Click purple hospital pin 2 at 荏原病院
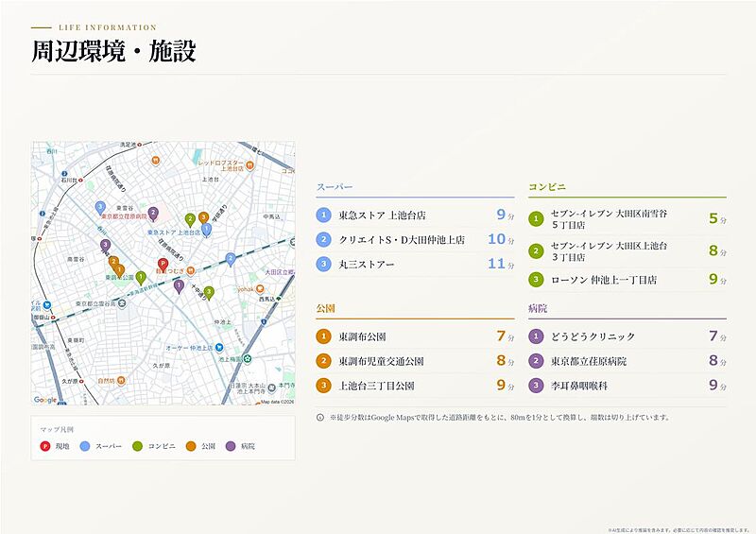Viewport: 756px width, 534px height. (x=153, y=214)
